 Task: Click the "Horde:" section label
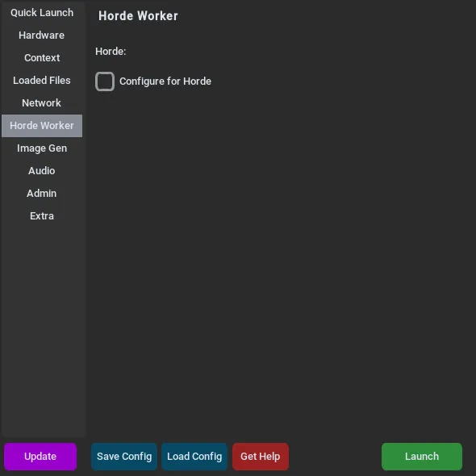[111, 52]
